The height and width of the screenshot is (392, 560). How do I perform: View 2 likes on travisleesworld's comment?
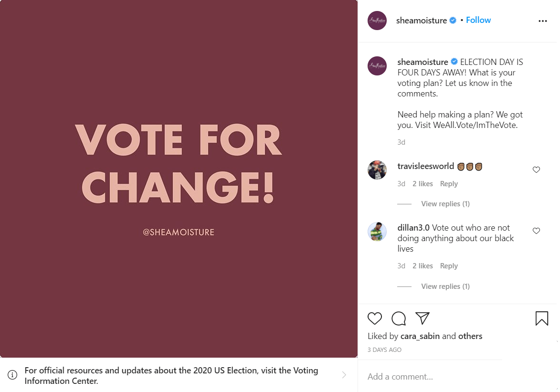pyautogui.click(x=423, y=183)
